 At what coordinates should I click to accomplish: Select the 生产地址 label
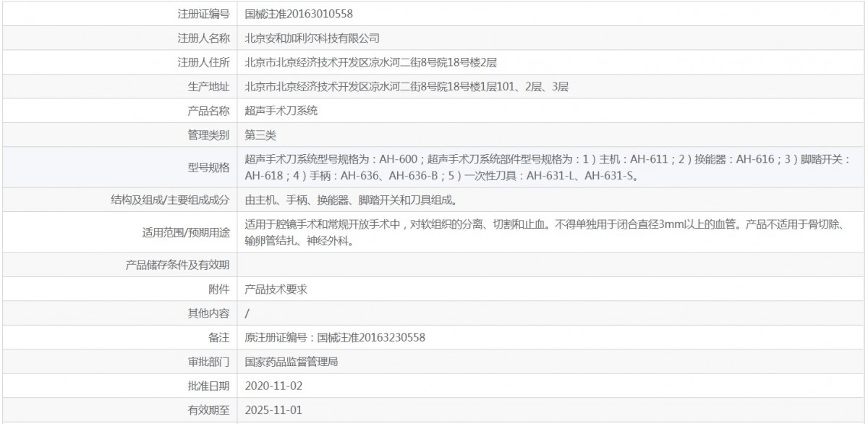pos(208,87)
